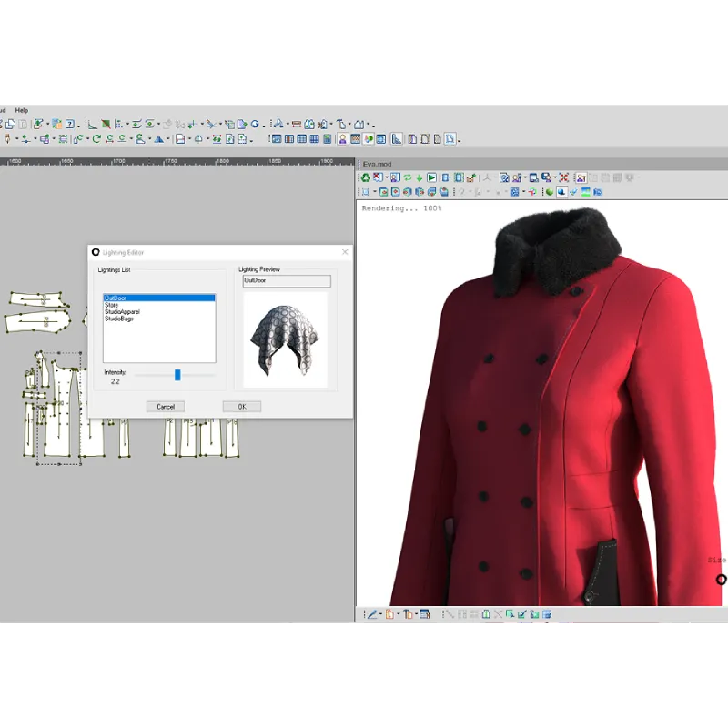Click the green down arrow icon

(420, 177)
